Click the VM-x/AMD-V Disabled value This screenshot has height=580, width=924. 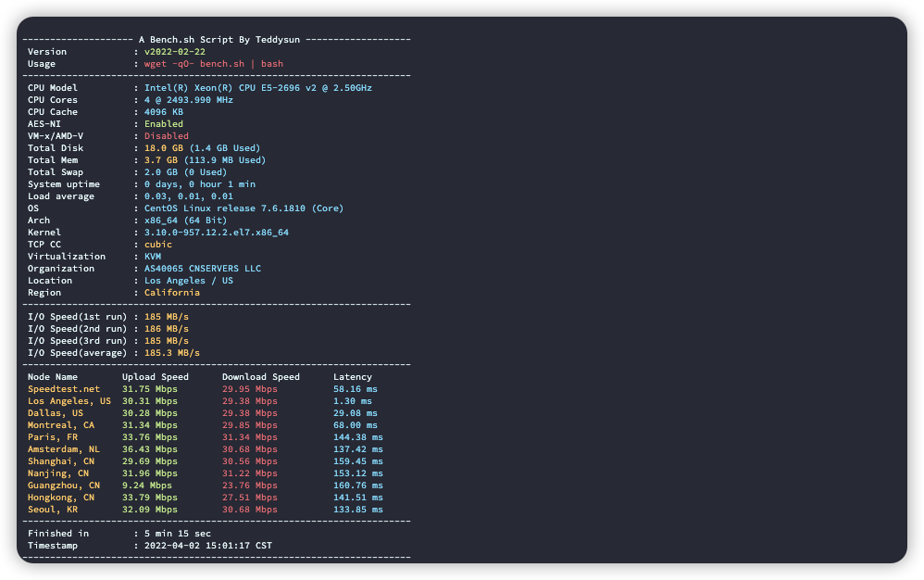(167, 136)
